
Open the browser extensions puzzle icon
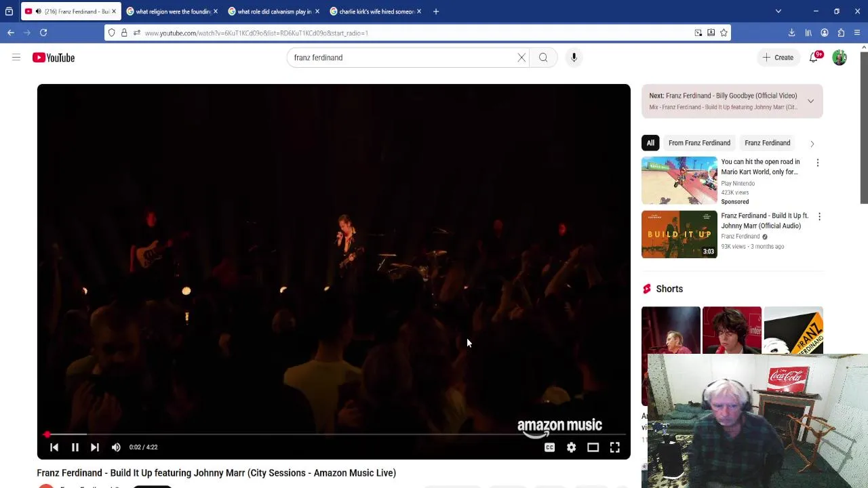(841, 33)
